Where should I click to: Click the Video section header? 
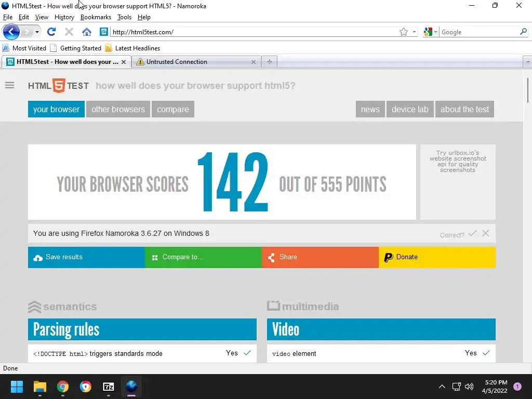point(381,329)
